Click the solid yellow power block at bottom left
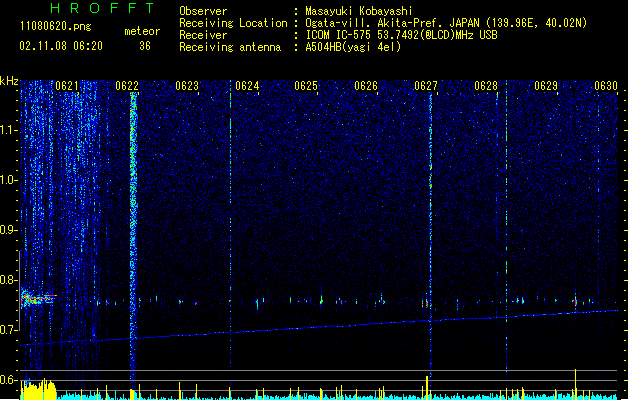 coord(39,390)
